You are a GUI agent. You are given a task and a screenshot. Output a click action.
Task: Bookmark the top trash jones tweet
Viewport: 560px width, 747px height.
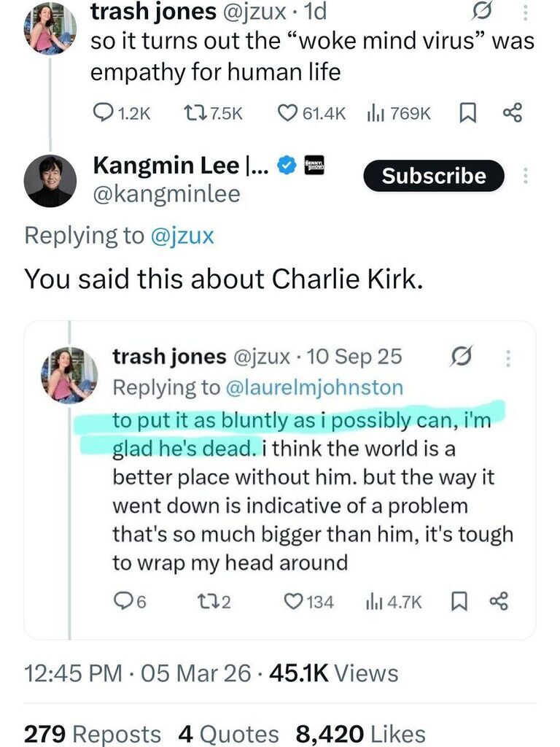(467, 113)
